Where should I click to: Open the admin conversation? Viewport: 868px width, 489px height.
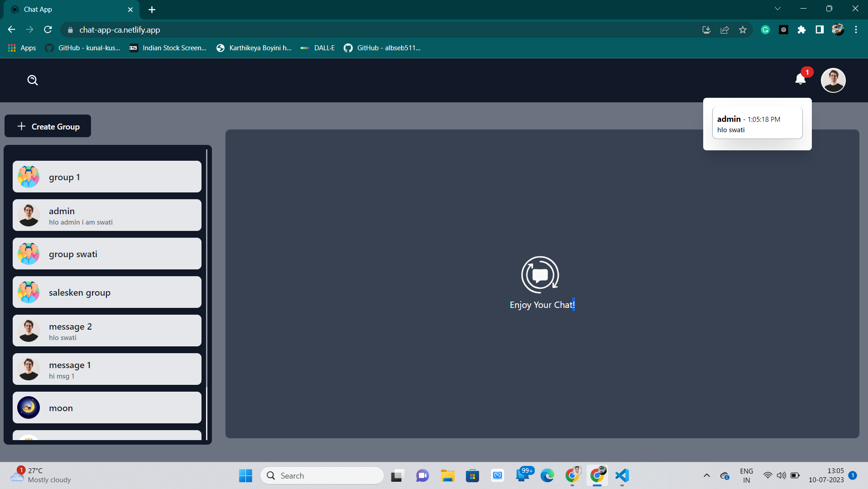pos(107,215)
